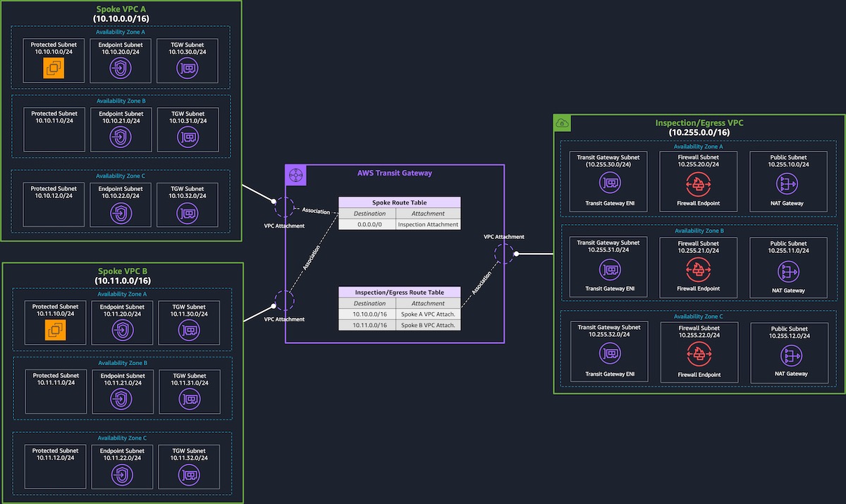Select the Spoke VPC A title
Screen dimensions: 846x504
(121, 8)
